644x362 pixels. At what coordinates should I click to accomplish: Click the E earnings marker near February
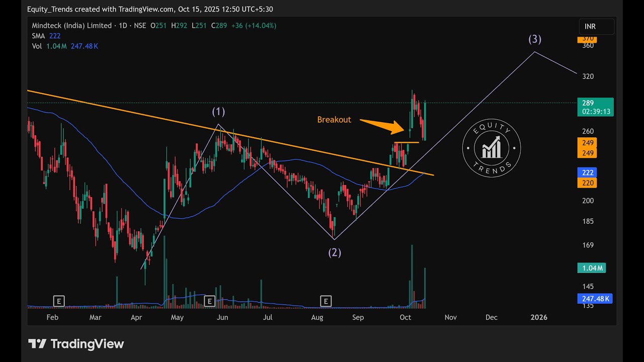(59, 301)
